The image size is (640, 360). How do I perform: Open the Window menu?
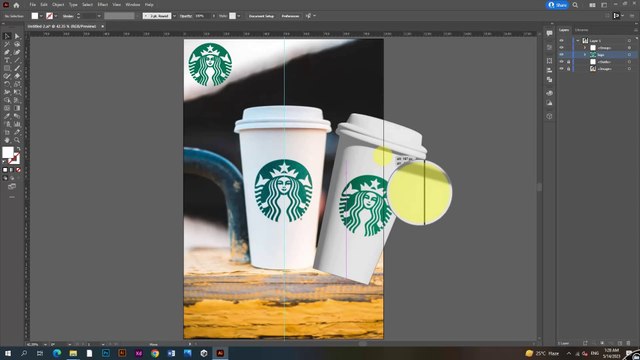tap(133, 4)
